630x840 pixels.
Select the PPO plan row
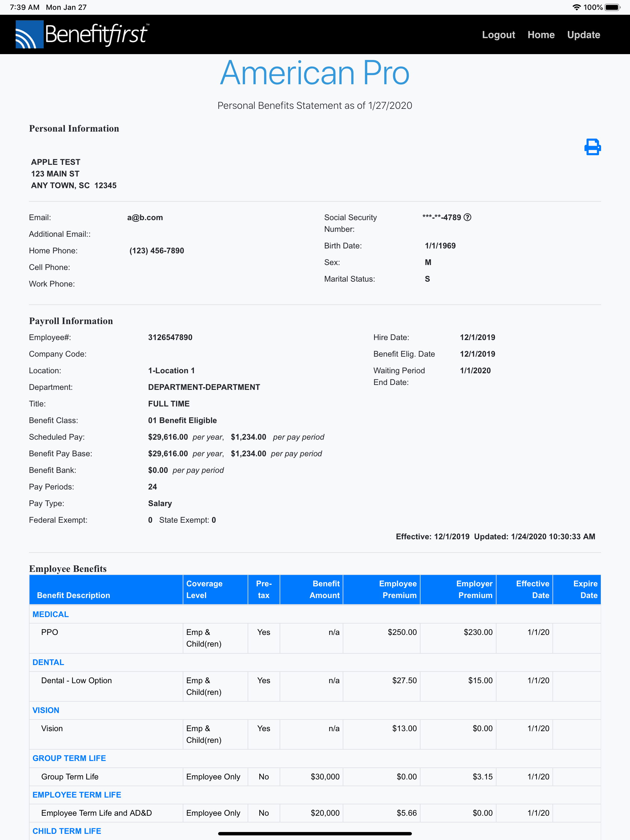point(315,638)
